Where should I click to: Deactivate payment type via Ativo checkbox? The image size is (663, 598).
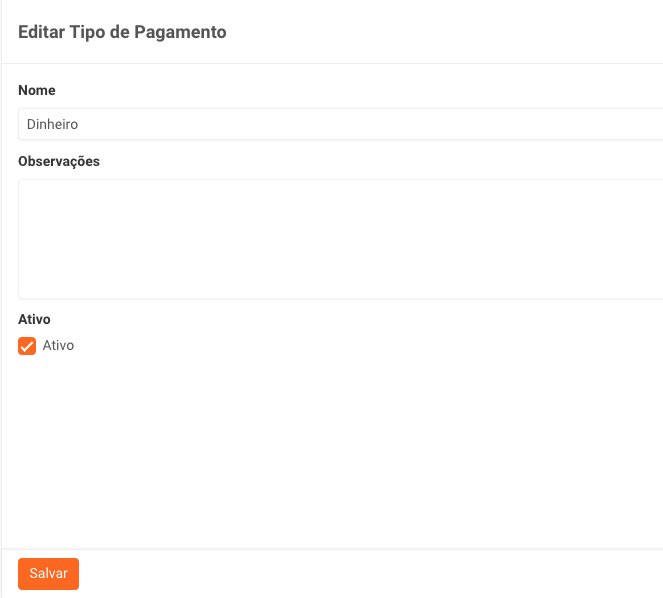coord(27,346)
